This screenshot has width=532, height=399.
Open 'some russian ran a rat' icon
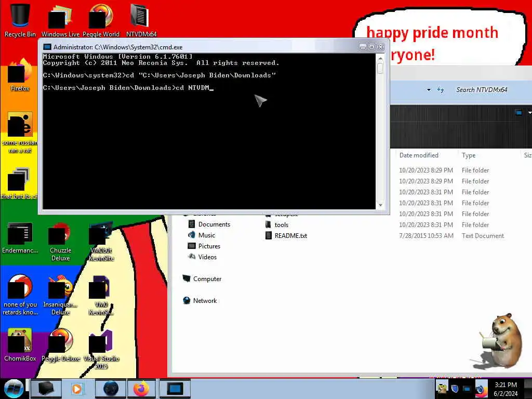pos(20,132)
